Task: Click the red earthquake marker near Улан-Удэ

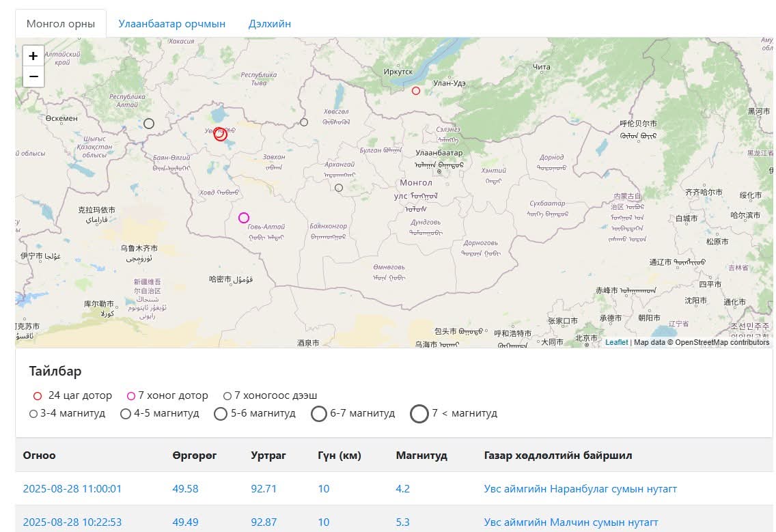Action: click(x=416, y=91)
